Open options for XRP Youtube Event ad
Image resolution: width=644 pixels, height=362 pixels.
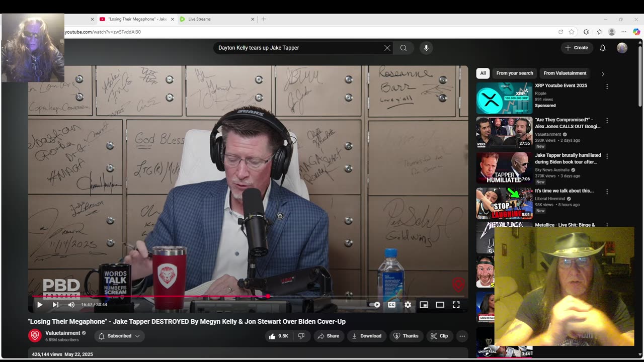pyautogui.click(x=607, y=86)
